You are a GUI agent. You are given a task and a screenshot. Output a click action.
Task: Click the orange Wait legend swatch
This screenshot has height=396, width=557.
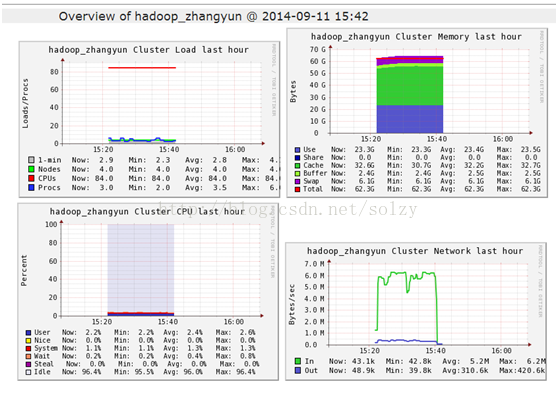coord(28,356)
